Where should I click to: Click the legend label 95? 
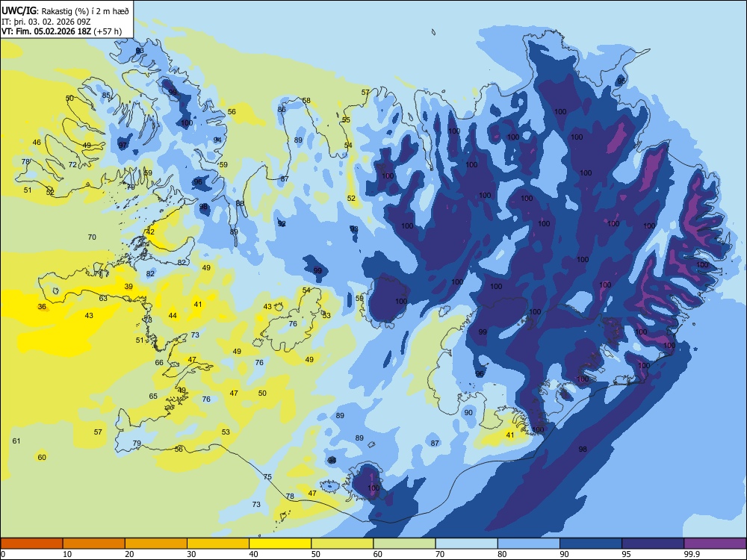pos(627,554)
